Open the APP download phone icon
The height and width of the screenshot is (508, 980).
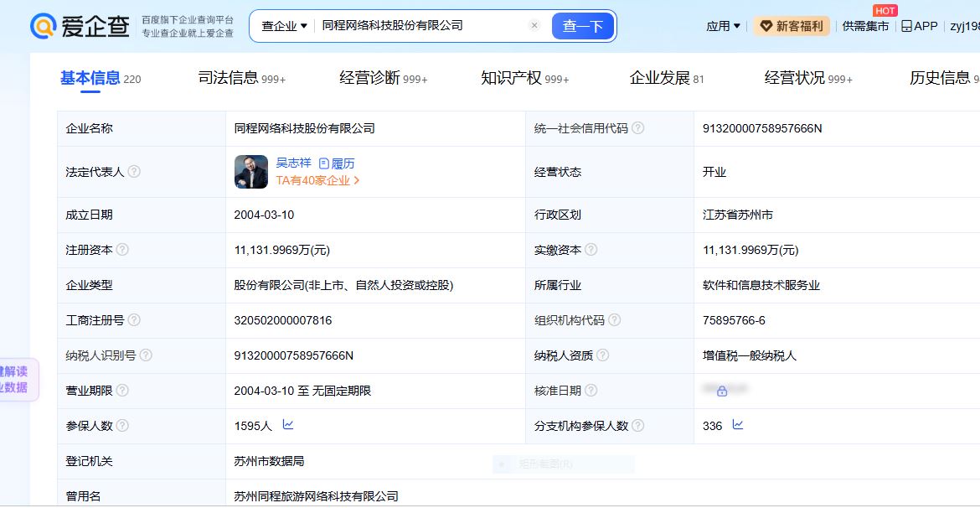pos(906,26)
